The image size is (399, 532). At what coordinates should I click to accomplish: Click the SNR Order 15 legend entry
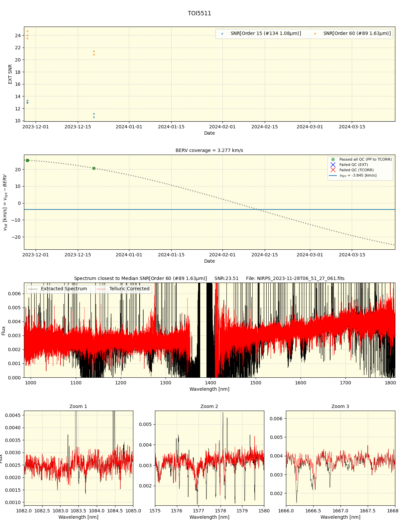pyautogui.click(x=261, y=34)
